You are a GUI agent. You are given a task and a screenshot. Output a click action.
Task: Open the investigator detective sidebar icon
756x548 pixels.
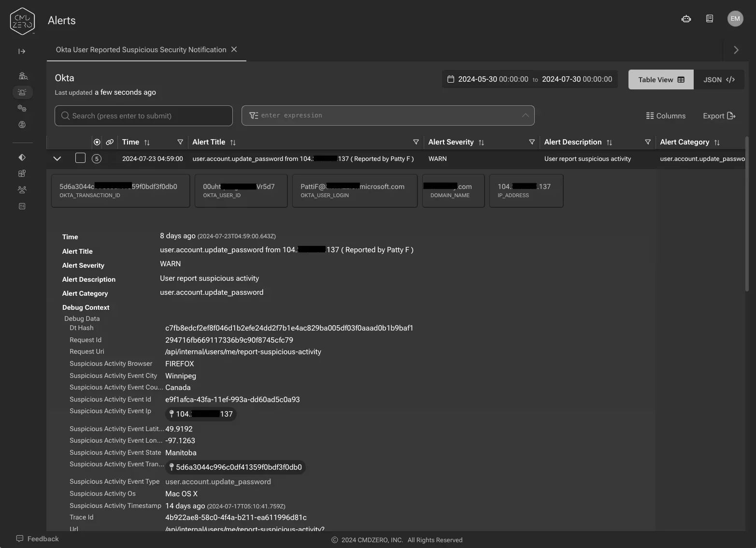(x=23, y=76)
